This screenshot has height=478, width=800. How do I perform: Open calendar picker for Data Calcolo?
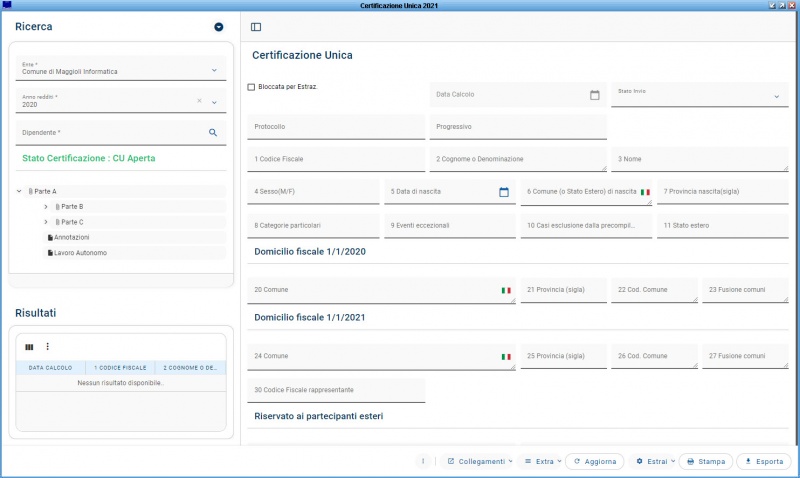[594, 95]
